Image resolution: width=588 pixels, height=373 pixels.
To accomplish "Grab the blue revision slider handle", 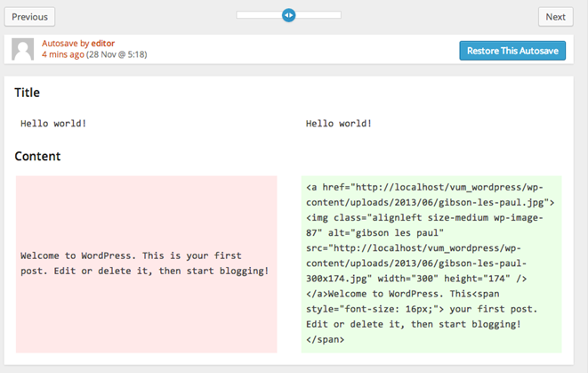I will [x=289, y=15].
